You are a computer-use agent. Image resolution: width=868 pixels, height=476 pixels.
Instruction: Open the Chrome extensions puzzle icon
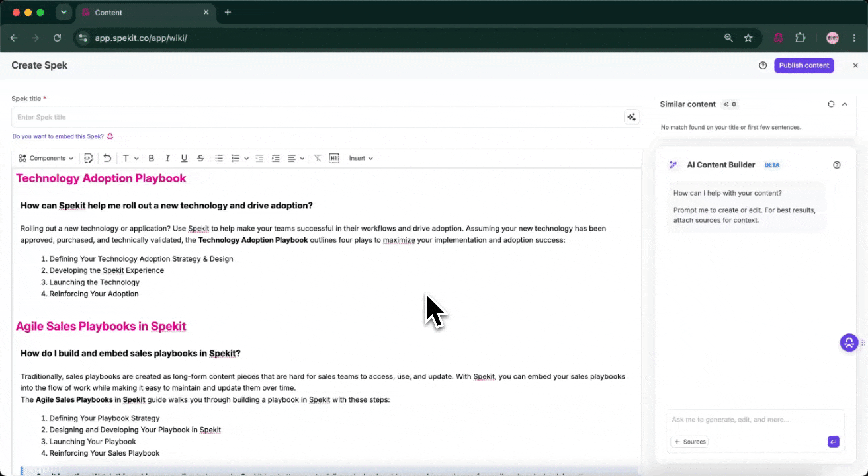tap(800, 38)
